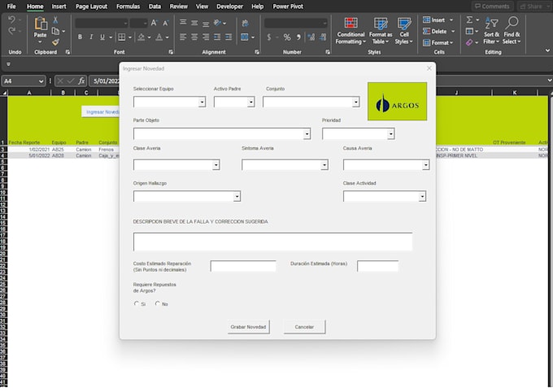The image size is (553, 392).
Task: Toggle bold formatting in Font group
Action: tap(80, 37)
